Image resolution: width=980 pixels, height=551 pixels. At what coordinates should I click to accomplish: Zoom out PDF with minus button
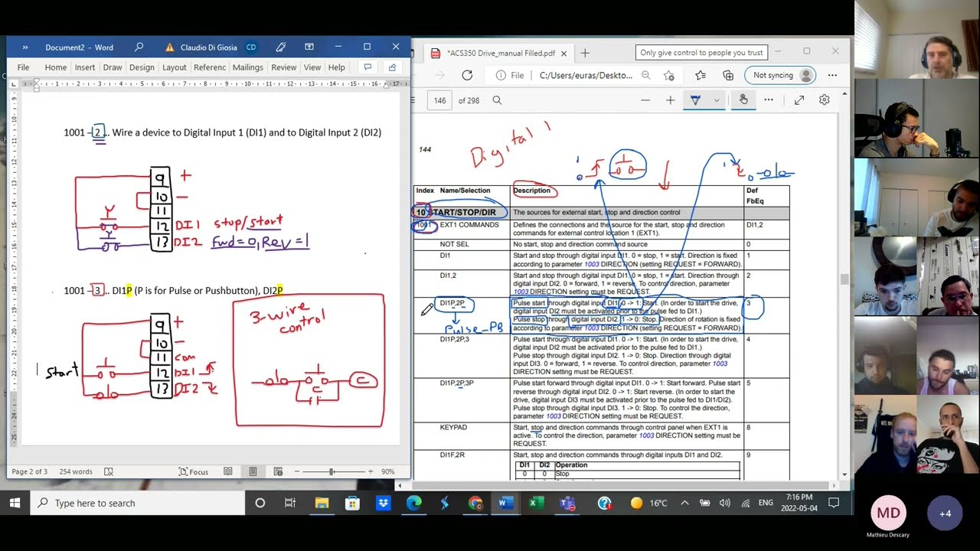645,100
